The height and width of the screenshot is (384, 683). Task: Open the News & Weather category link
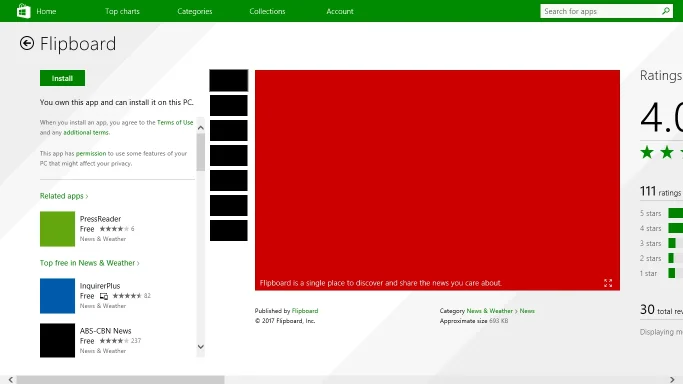point(490,311)
